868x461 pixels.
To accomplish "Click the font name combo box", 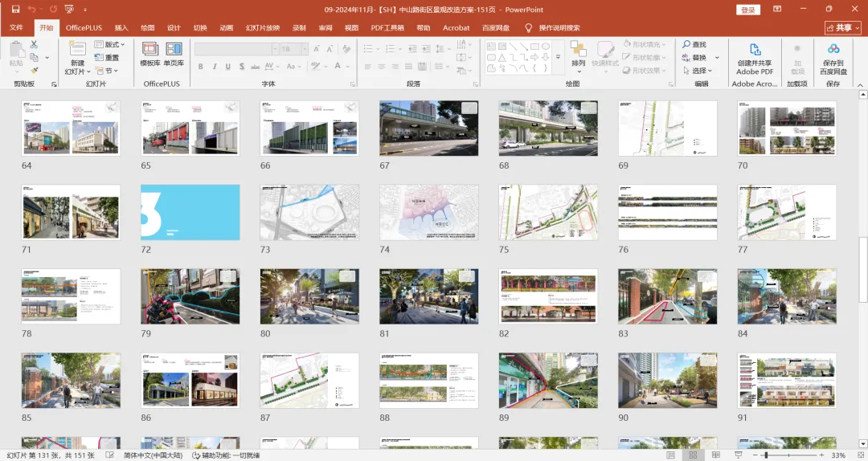I will tap(236, 49).
